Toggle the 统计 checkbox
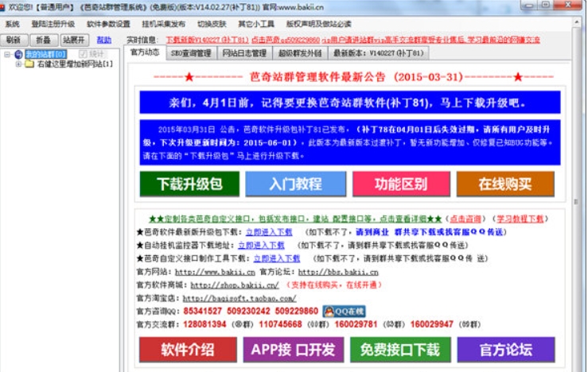 pos(84,54)
